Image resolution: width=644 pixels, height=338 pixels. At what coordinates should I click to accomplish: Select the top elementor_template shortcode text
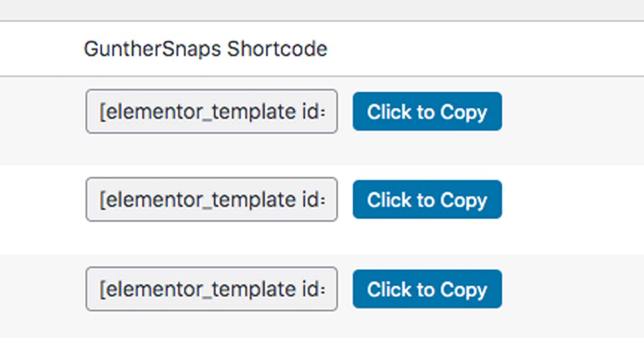coord(211,112)
